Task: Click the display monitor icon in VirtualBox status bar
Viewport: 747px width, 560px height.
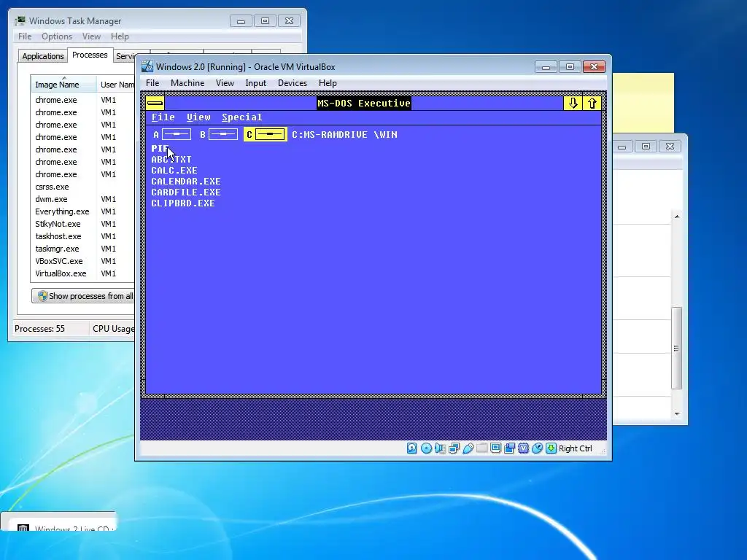Action: click(x=495, y=448)
